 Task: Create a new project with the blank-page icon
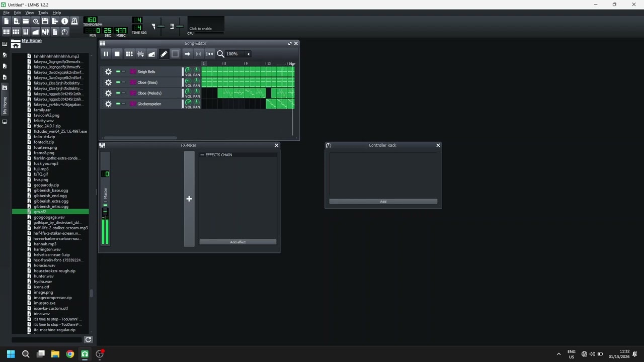pyautogui.click(x=6, y=21)
